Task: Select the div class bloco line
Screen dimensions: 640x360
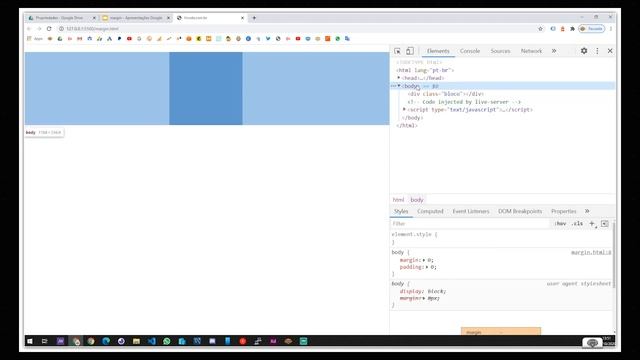Action: [x=446, y=94]
